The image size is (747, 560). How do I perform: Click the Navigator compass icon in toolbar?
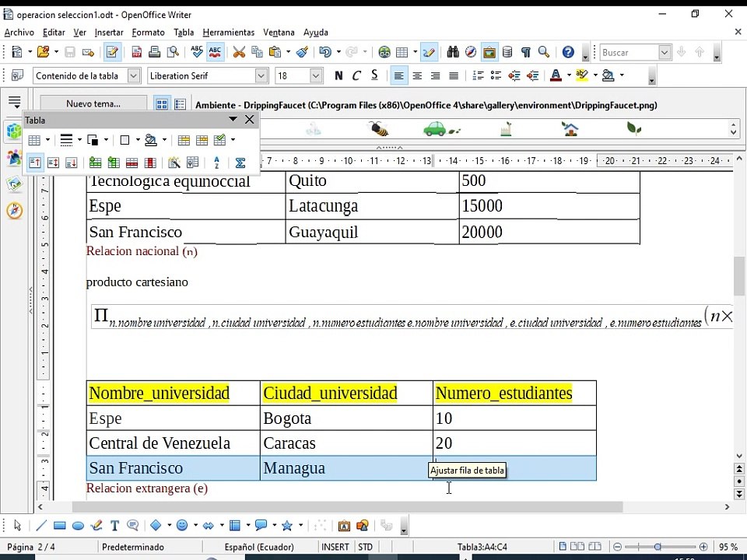[471, 52]
